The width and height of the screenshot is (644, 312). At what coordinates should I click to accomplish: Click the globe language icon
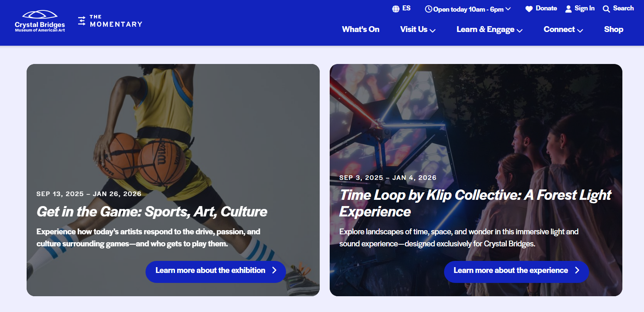396,9
